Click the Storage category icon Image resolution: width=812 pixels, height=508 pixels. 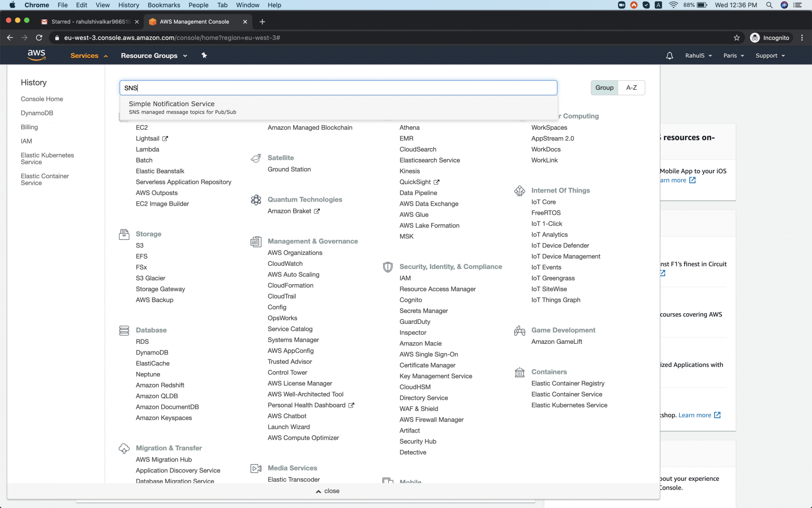[x=124, y=234]
